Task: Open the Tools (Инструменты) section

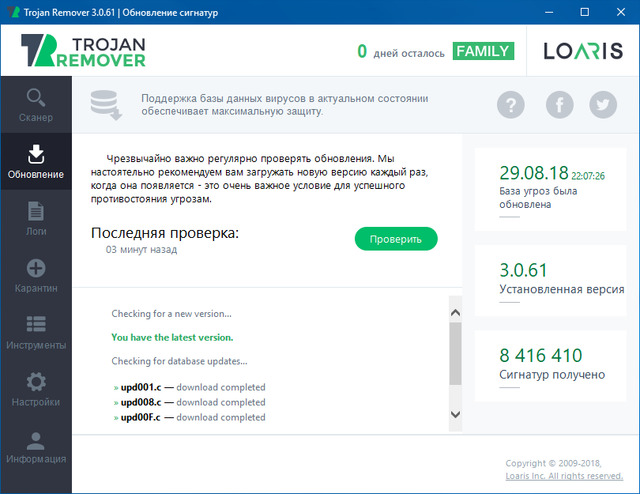Action: point(36,334)
